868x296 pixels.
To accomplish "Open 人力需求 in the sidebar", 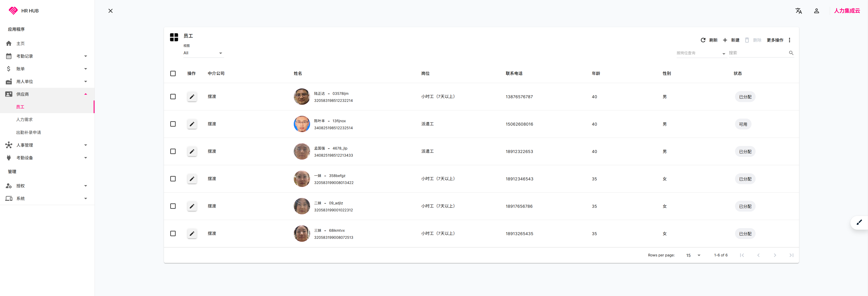I will click(x=24, y=120).
